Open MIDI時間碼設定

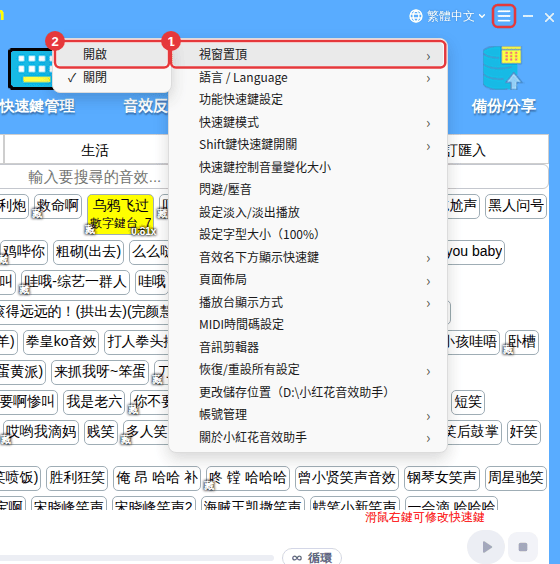pos(308,324)
